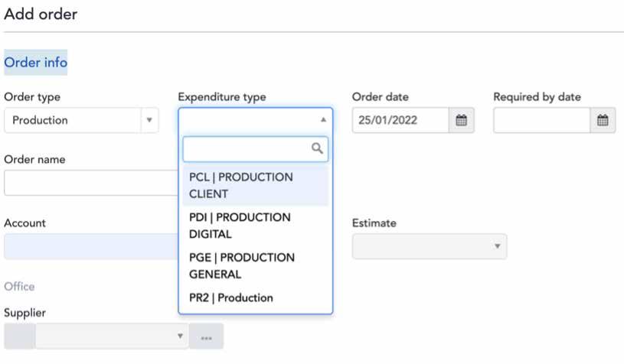Click the Order date field showing 25/01/2022
Viewport: 624px width, 364px height.
pyautogui.click(x=400, y=120)
